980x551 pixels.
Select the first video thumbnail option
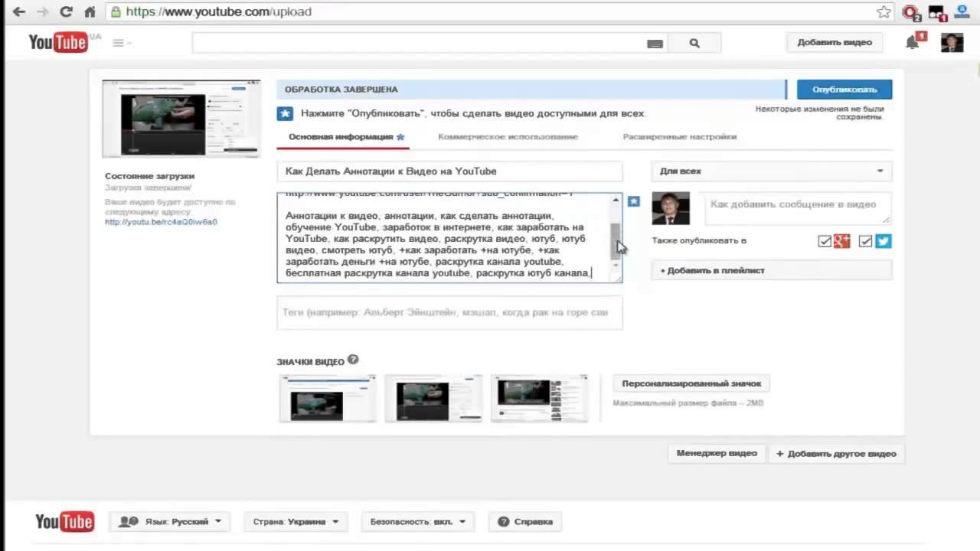pos(328,398)
